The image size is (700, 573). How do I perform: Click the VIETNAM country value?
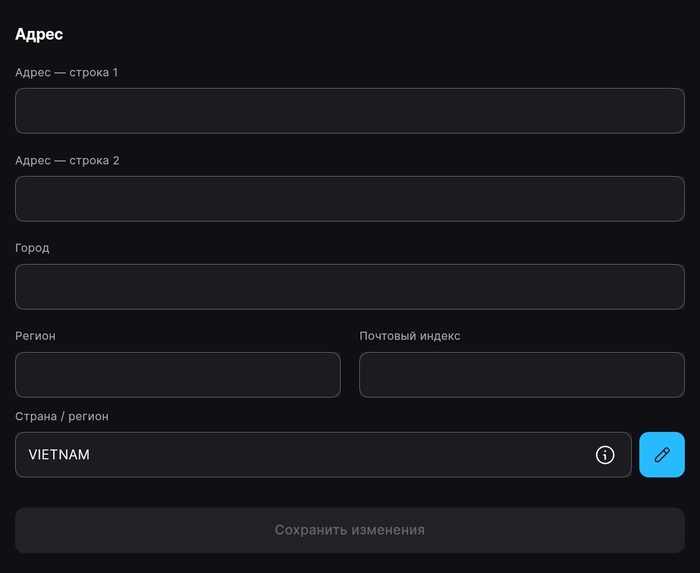(59, 455)
